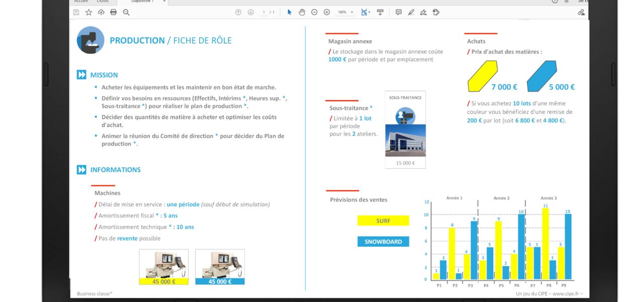This screenshot has height=302, width=644.
Task: Choose the selection arrow tool
Action: click(289, 12)
